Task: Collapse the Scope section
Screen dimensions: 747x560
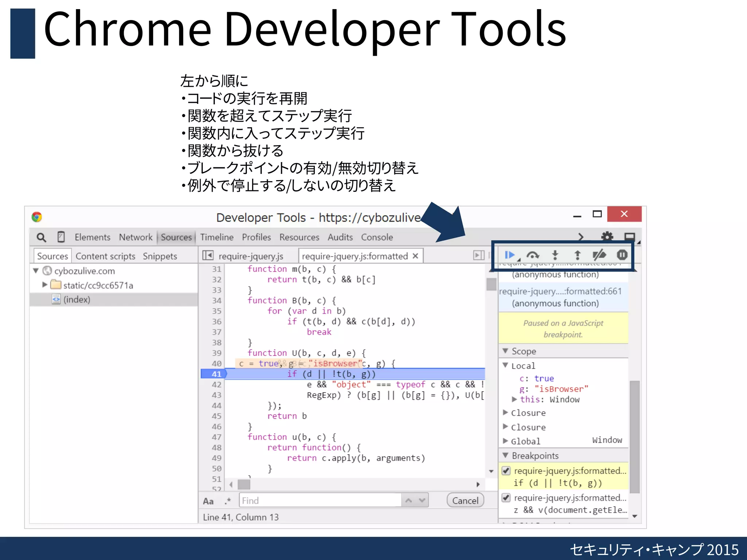Action: point(505,351)
